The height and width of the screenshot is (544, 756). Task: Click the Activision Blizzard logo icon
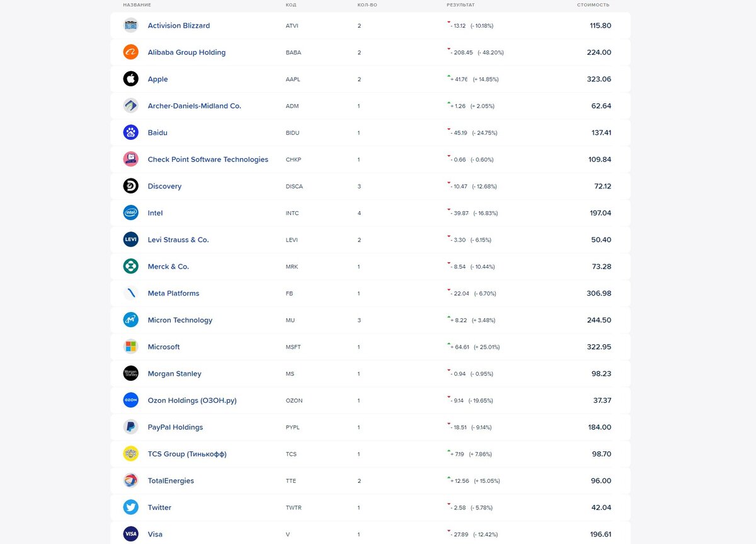[130, 26]
